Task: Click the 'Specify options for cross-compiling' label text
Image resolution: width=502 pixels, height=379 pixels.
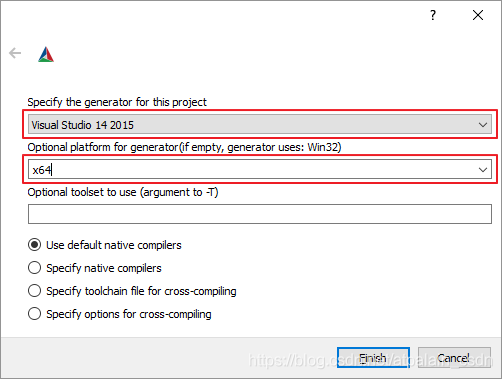Action: click(129, 314)
